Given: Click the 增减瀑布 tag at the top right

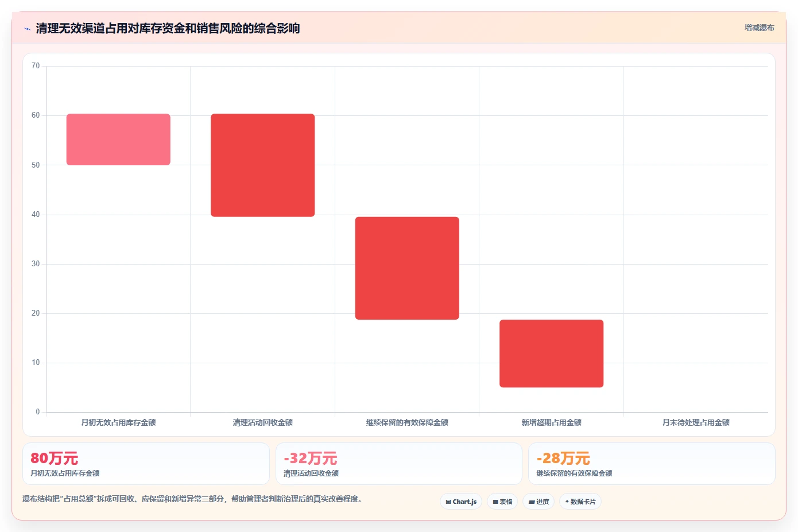Looking at the screenshot, I should pyautogui.click(x=759, y=28).
